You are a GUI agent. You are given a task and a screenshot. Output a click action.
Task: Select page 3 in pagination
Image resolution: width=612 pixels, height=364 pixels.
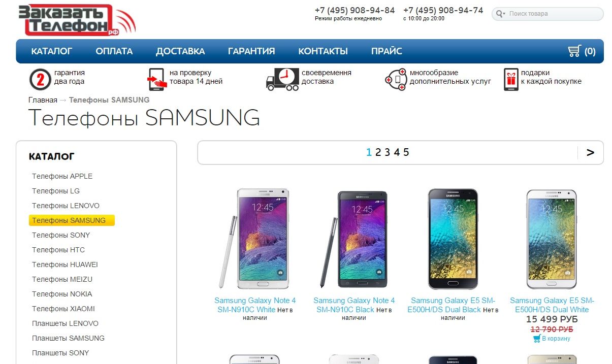[x=387, y=152]
